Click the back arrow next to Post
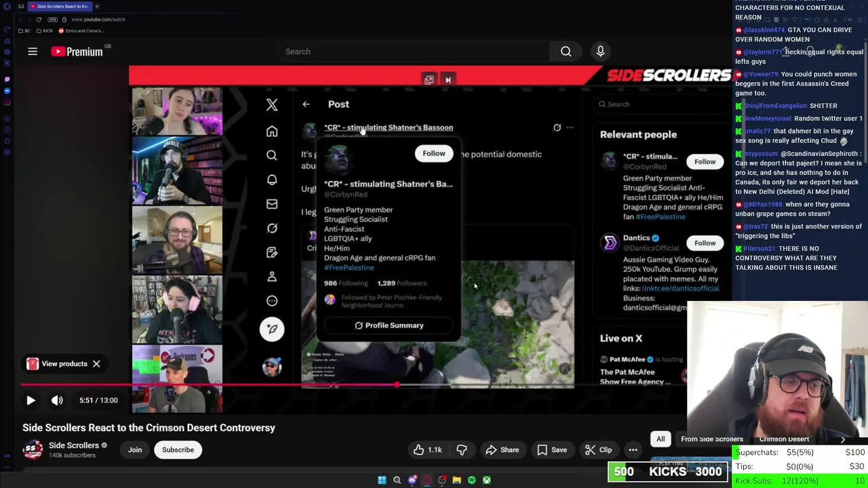 [306, 104]
